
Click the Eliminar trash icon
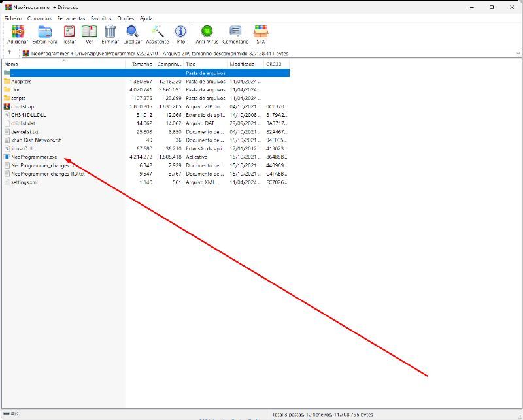click(x=110, y=31)
